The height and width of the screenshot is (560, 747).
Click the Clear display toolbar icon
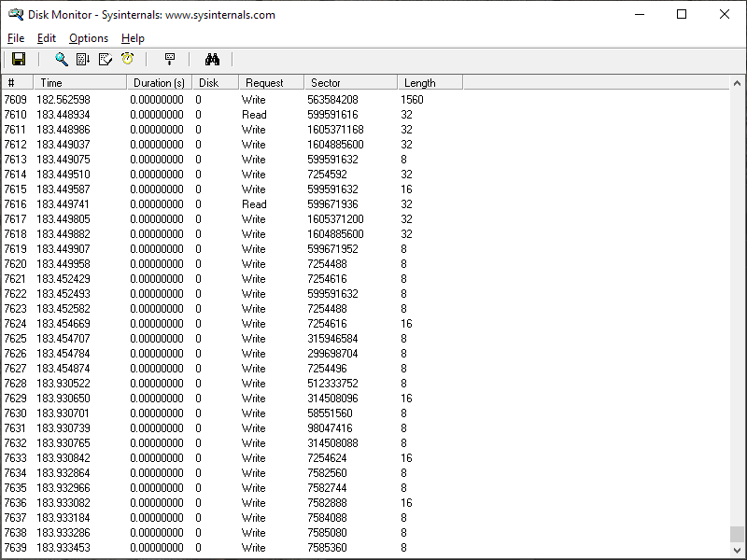(106, 60)
